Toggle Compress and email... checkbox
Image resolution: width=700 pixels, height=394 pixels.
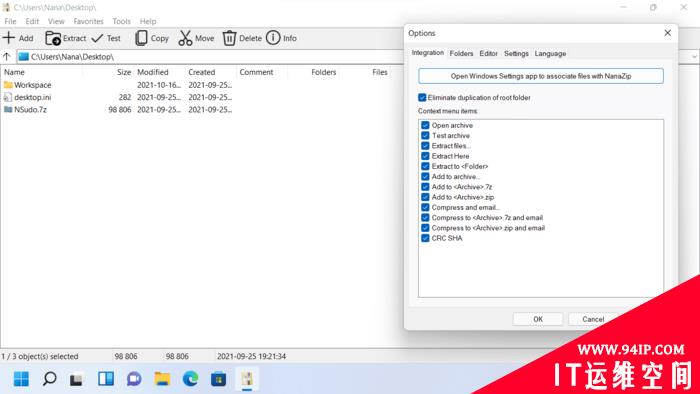(x=425, y=207)
